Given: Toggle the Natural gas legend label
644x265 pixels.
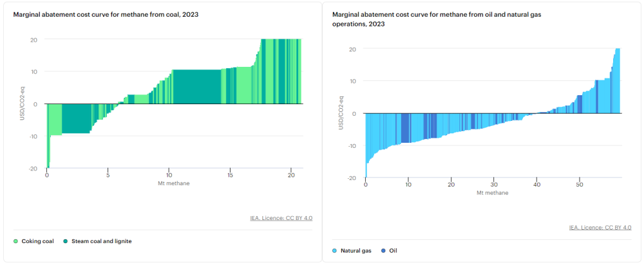Looking at the screenshot, I should [x=356, y=250].
